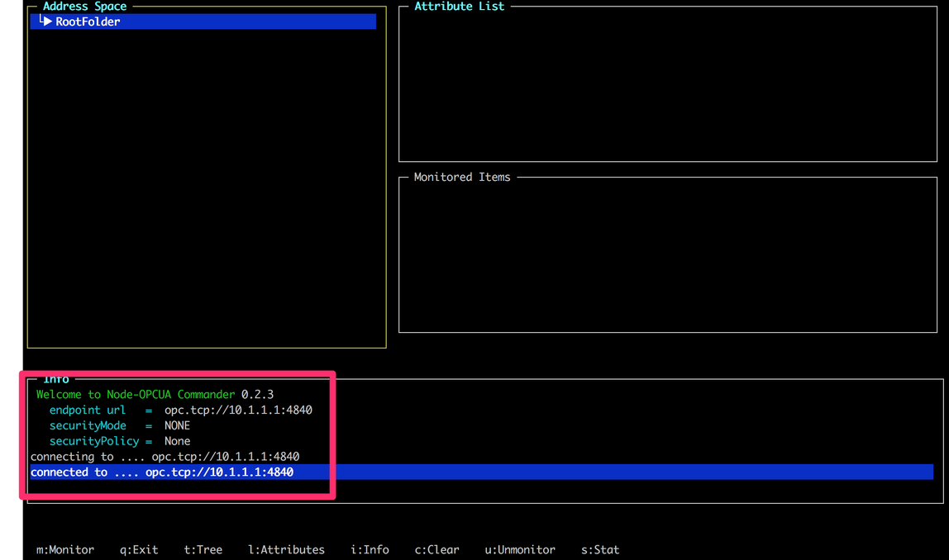949x560 pixels.
Task: Click the securityMode NONE line
Action: click(x=120, y=425)
